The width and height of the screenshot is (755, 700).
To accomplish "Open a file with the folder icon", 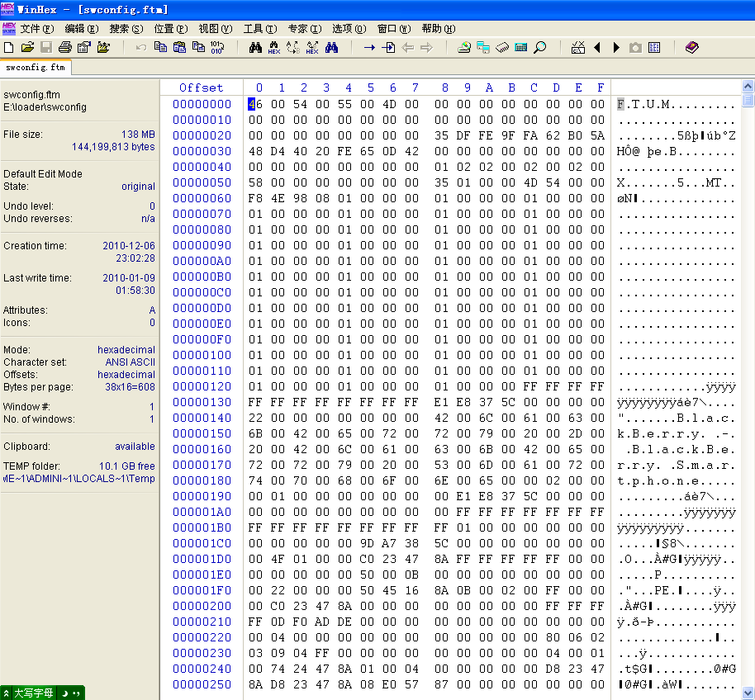I will coord(27,47).
